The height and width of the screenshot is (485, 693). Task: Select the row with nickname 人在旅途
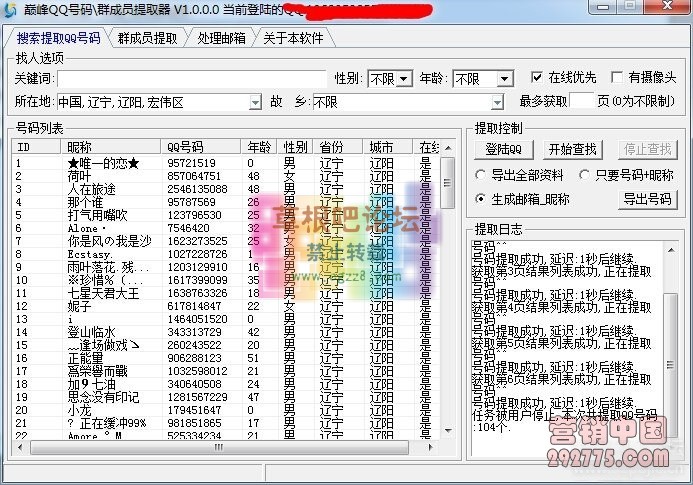pos(227,189)
